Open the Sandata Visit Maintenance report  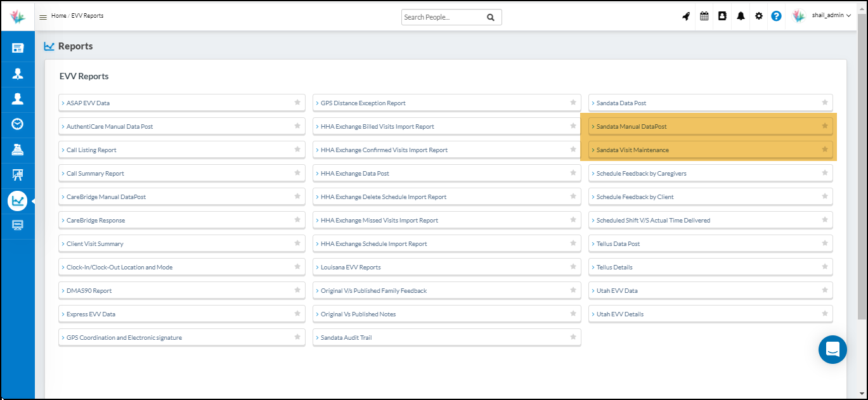pos(632,150)
